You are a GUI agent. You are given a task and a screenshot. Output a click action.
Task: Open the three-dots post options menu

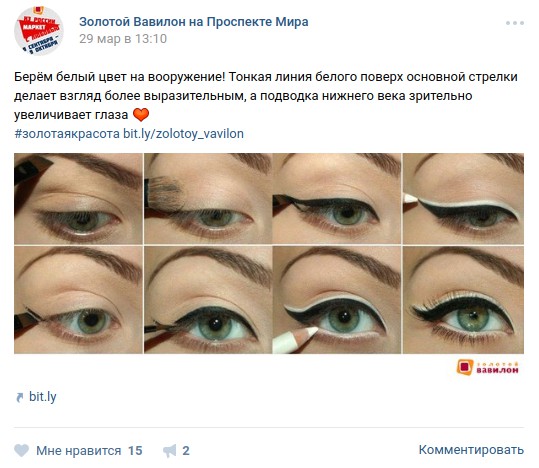click(515, 23)
